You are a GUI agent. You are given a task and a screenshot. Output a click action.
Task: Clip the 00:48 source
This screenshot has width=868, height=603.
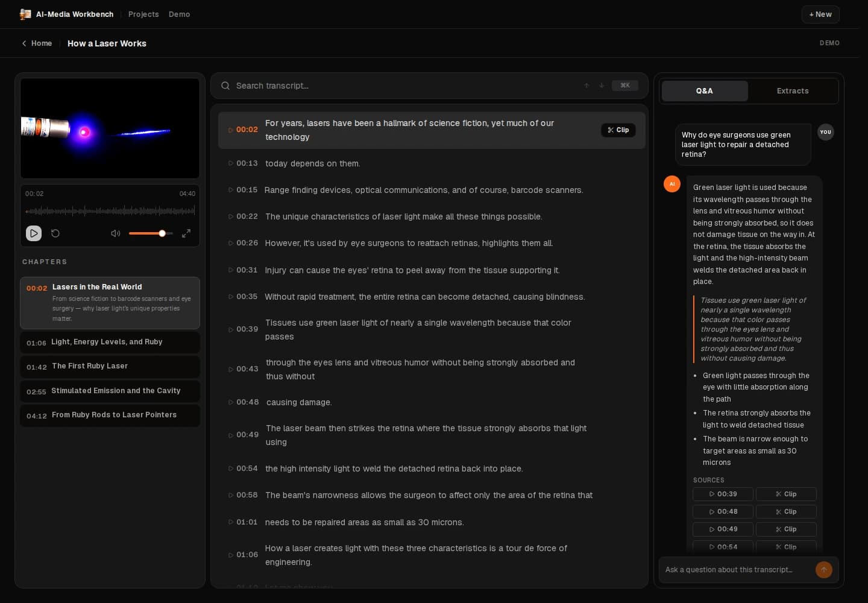pos(786,511)
